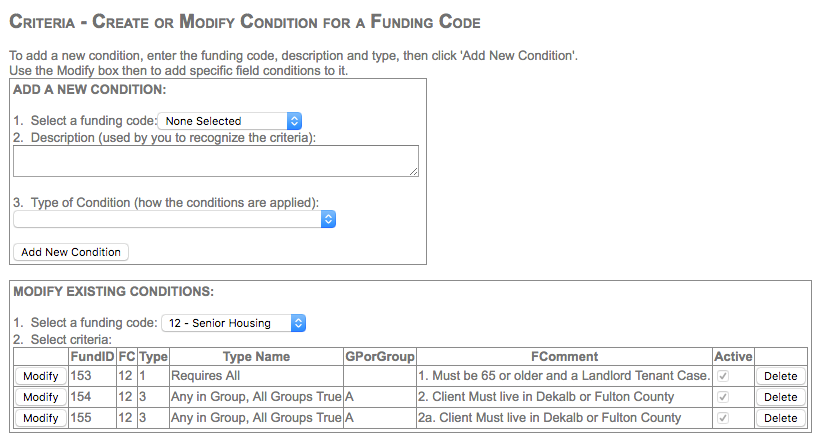The image size is (820, 440).
Task: Delete the FundID 154 condition
Action: (780, 397)
